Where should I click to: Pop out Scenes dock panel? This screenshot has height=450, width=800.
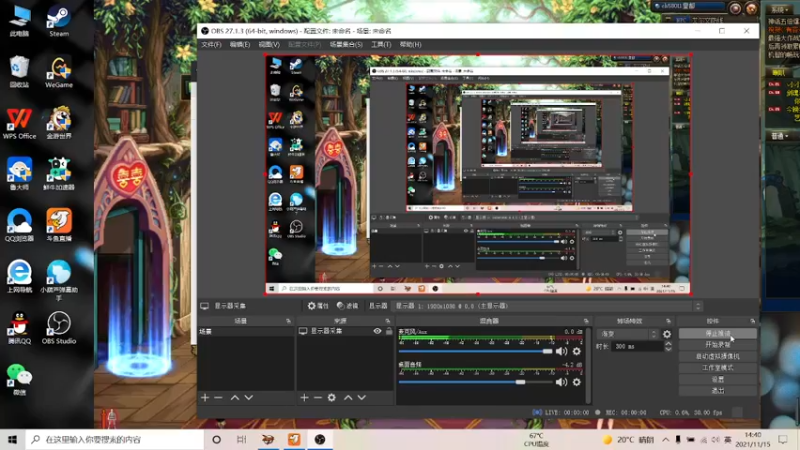pyautogui.click(x=288, y=321)
